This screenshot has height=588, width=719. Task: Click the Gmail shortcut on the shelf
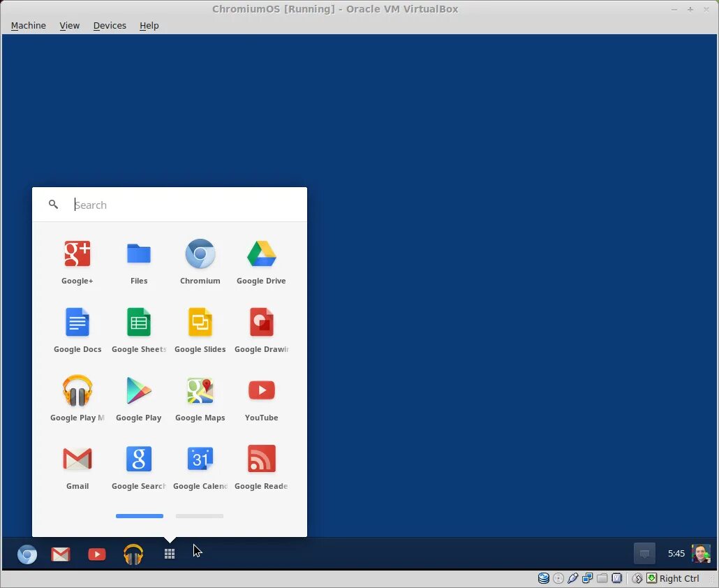pos(61,554)
